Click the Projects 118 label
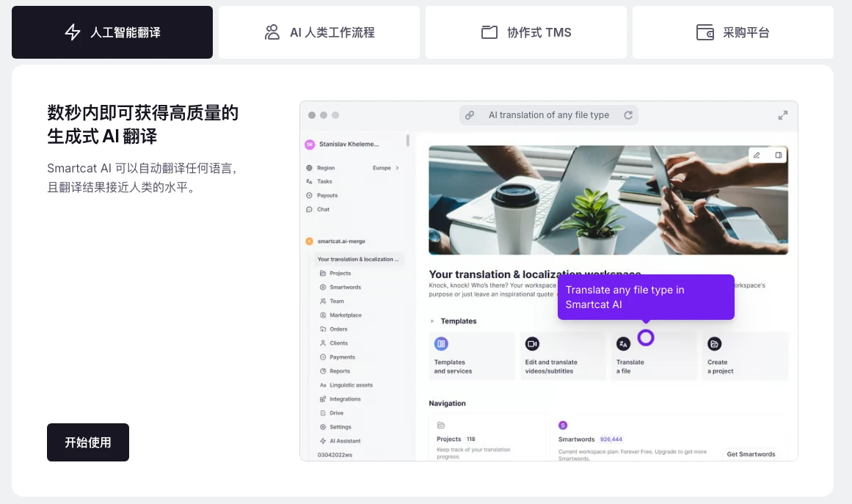 click(x=456, y=439)
